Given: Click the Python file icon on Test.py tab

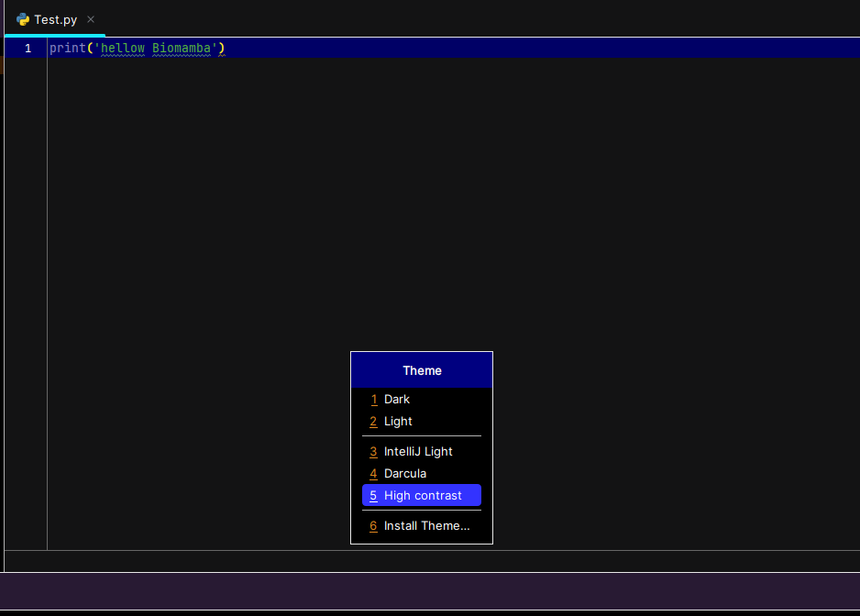Looking at the screenshot, I should tap(23, 20).
